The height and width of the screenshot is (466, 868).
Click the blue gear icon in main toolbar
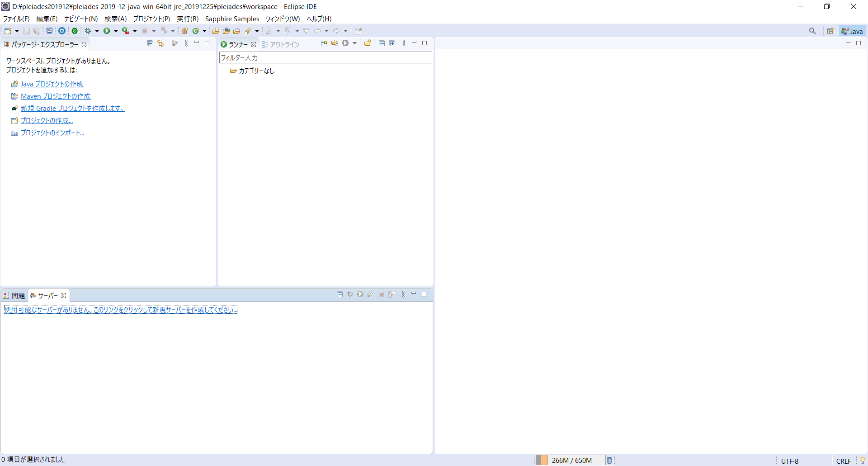(x=62, y=31)
